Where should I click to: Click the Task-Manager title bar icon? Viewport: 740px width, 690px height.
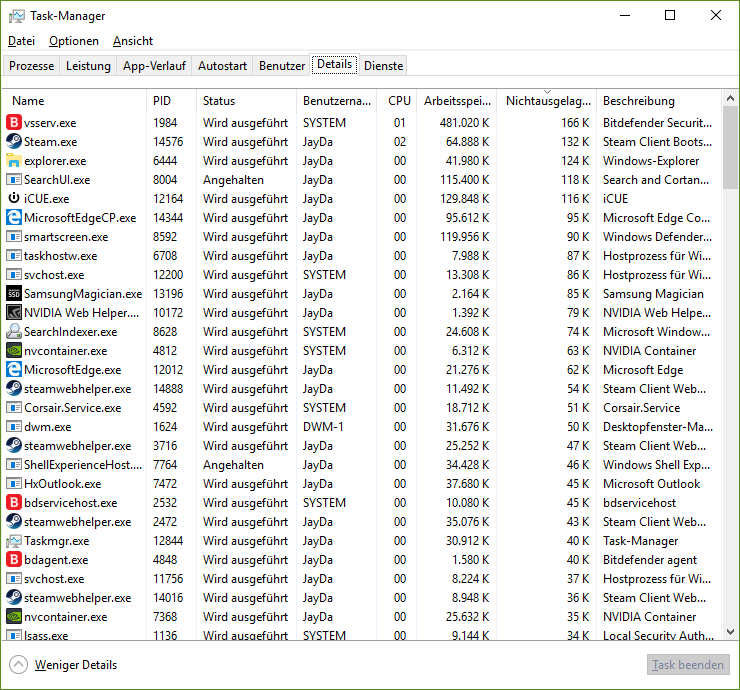(17, 16)
